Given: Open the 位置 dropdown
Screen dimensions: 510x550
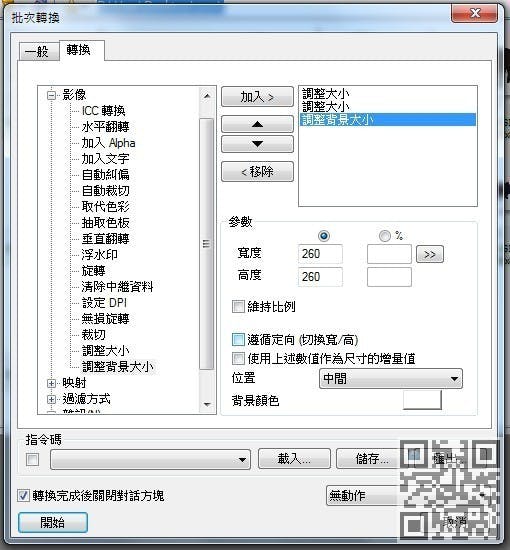Looking at the screenshot, I should click(391, 378).
